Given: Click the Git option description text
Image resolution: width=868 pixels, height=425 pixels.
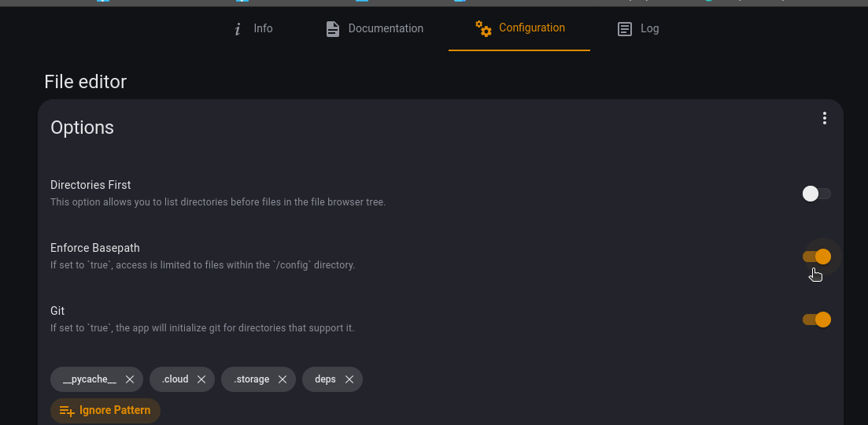Looking at the screenshot, I should [202, 328].
